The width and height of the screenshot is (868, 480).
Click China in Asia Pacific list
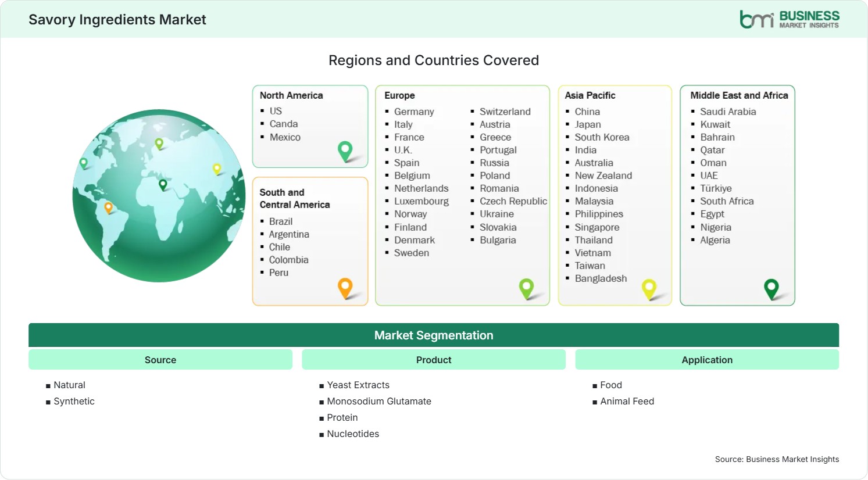[x=587, y=112]
